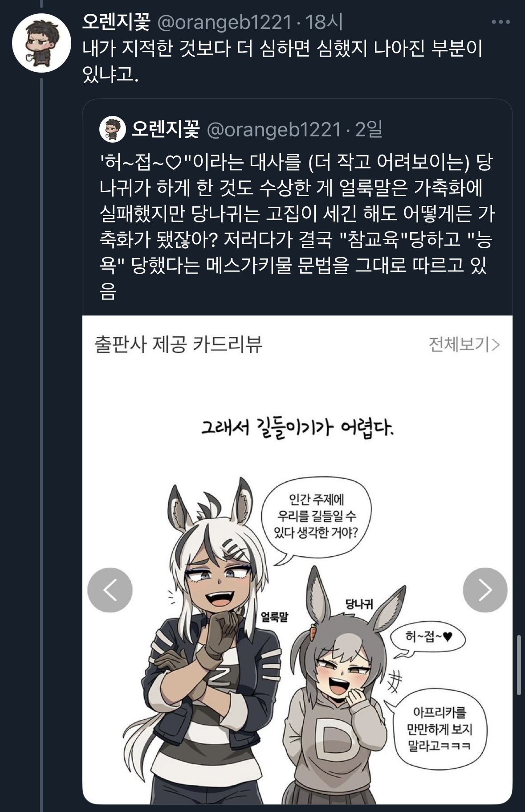This screenshot has width=525, height=812.
Task: Select the 출판사 제공 카드리뷰 heading
Action: point(179,344)
